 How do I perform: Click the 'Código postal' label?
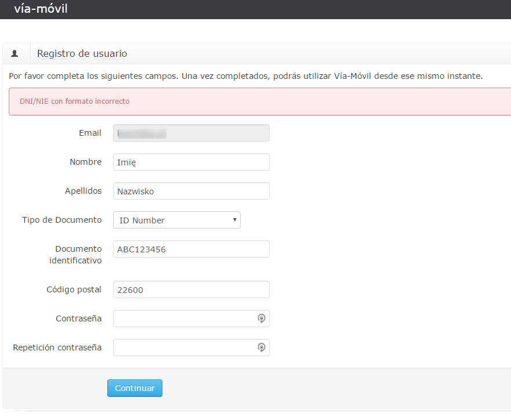point(74,289)
